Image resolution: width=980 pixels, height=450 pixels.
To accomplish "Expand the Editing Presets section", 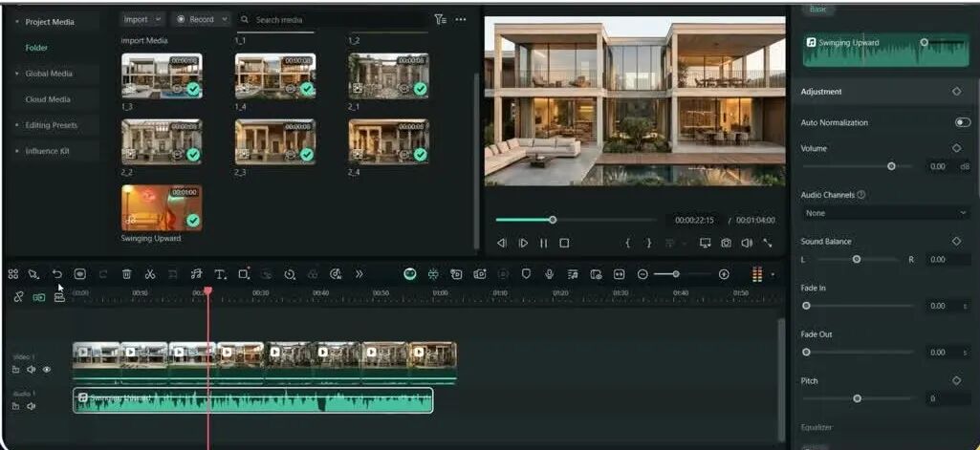I will (x=17, y=125).
